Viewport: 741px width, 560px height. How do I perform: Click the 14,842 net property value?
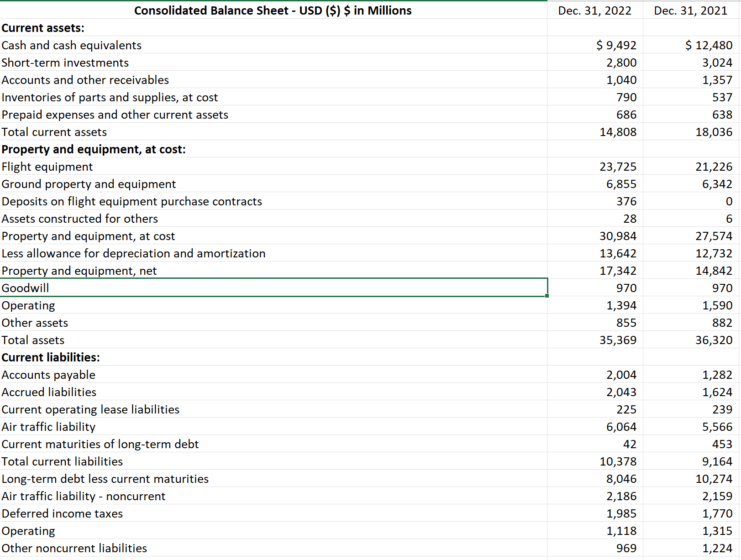coord(714,271)
